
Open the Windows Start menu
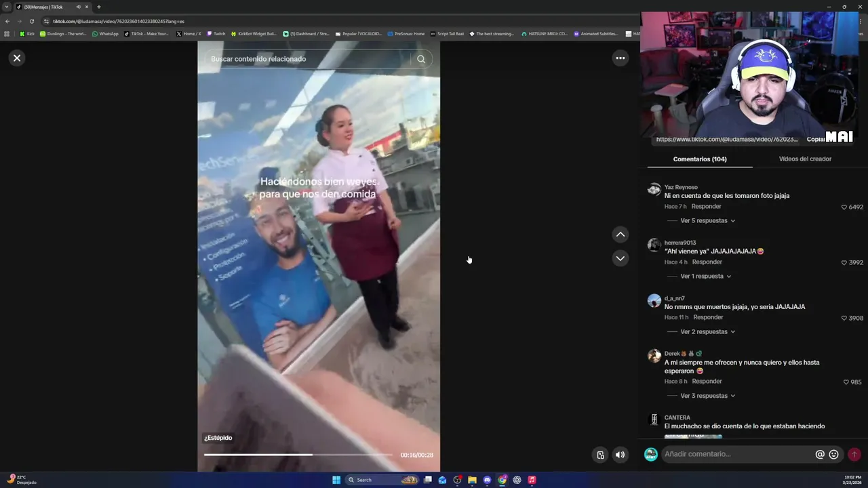[x=336, y=480]
